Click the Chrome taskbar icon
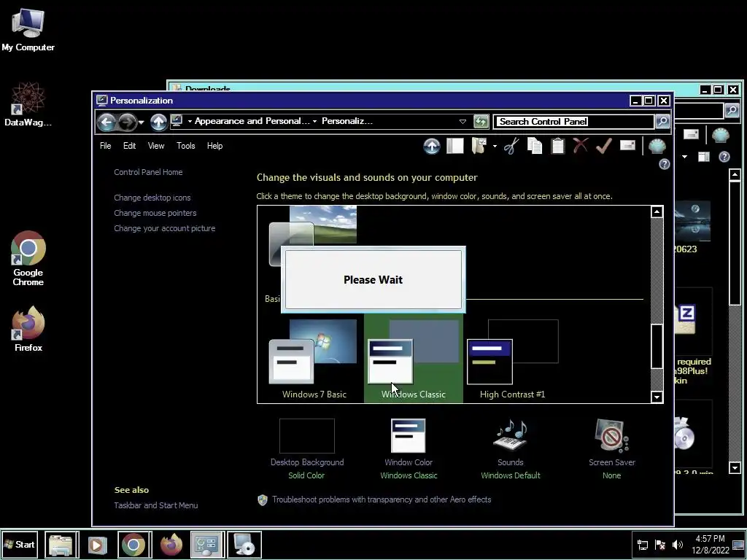The height and width of the screenshot is (560, 747). 134,545
